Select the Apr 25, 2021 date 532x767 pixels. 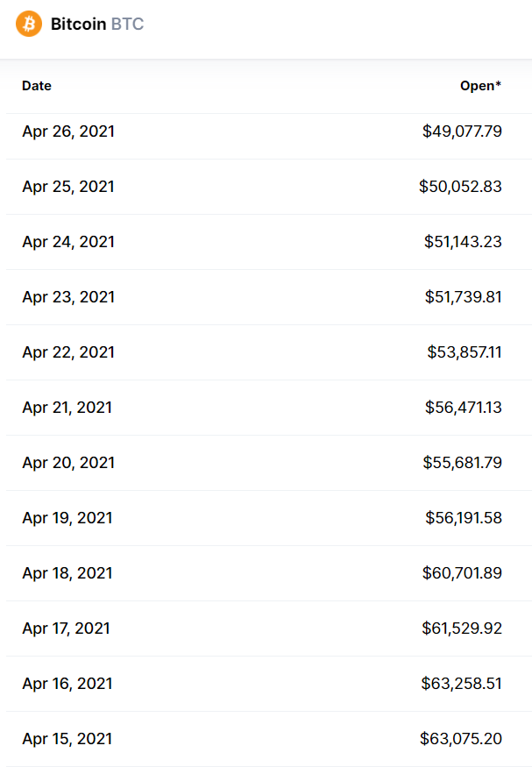pyautogui.click(x=68, y=187)
